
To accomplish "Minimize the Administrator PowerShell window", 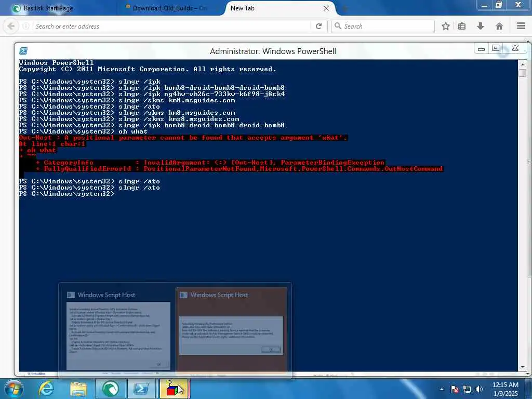I will coord(481,48).
